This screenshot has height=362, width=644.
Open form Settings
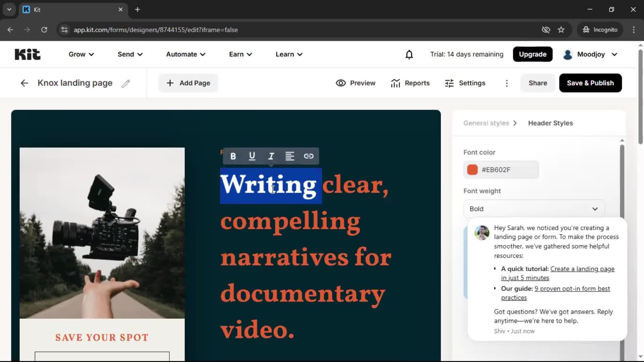[465, 83]
